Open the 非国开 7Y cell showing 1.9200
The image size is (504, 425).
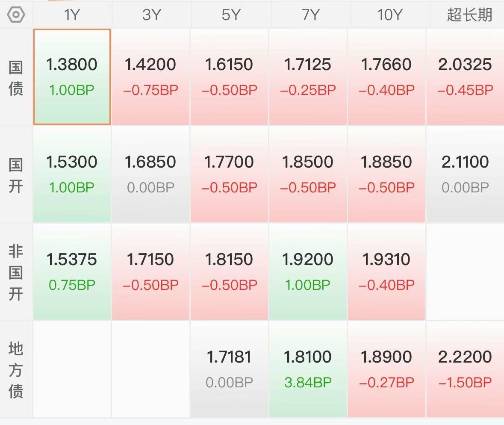tap(308, 272)
